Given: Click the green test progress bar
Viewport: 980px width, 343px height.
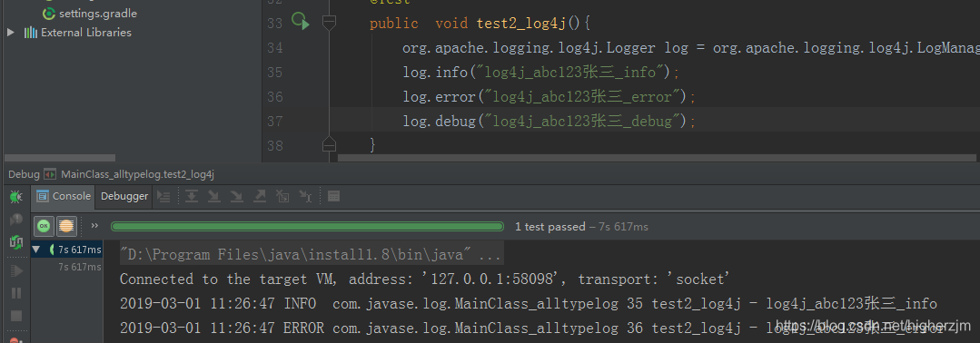Looking at the screenshot, I should [x=307, y=226].
